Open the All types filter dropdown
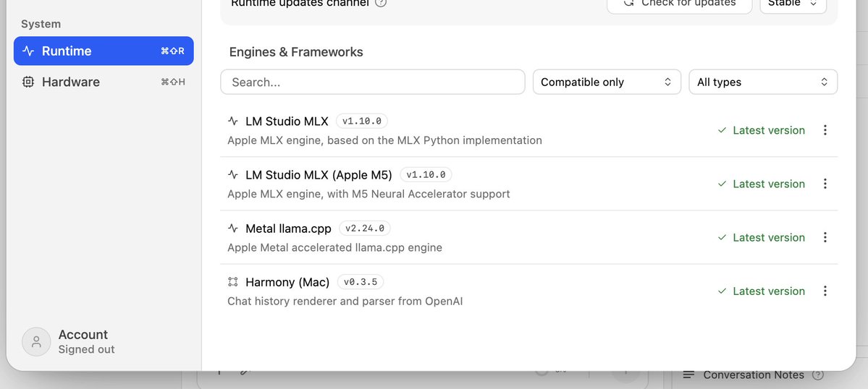 (763, 82)
